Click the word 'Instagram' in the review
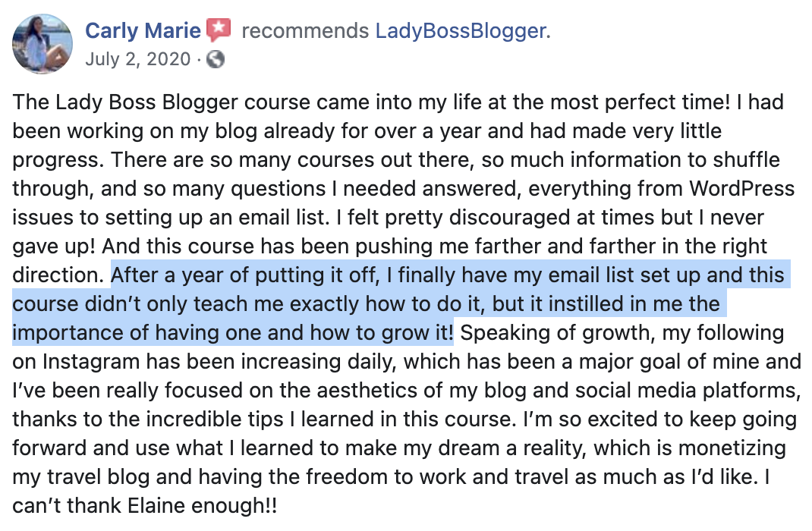This screenshot has width=812, height=531. click(x=90, y=362)
